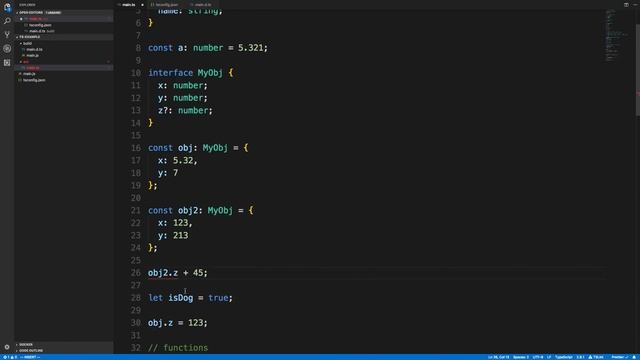Click the UTF-8 encoding indicator

click(538, 357)
